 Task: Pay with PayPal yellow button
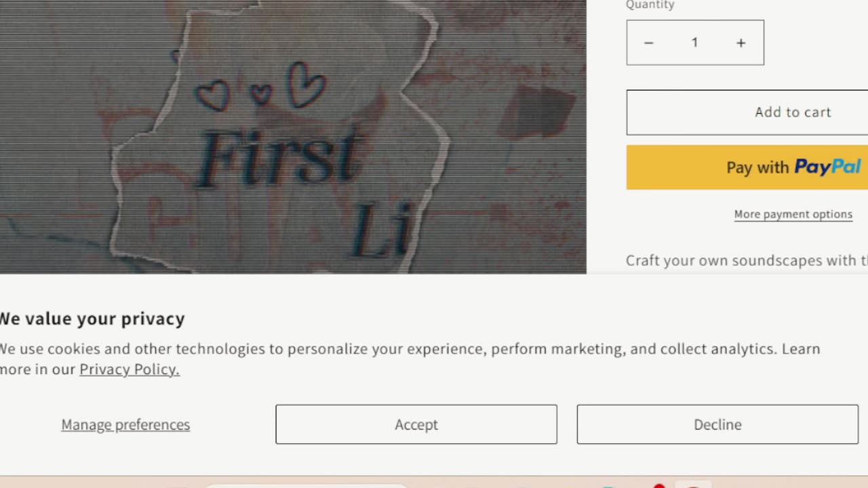pos(747,167)
